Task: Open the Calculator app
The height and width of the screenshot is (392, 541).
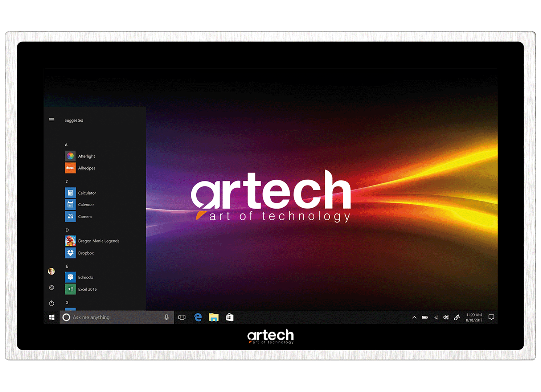Action: pyautogui.click(x=70, y=193)
